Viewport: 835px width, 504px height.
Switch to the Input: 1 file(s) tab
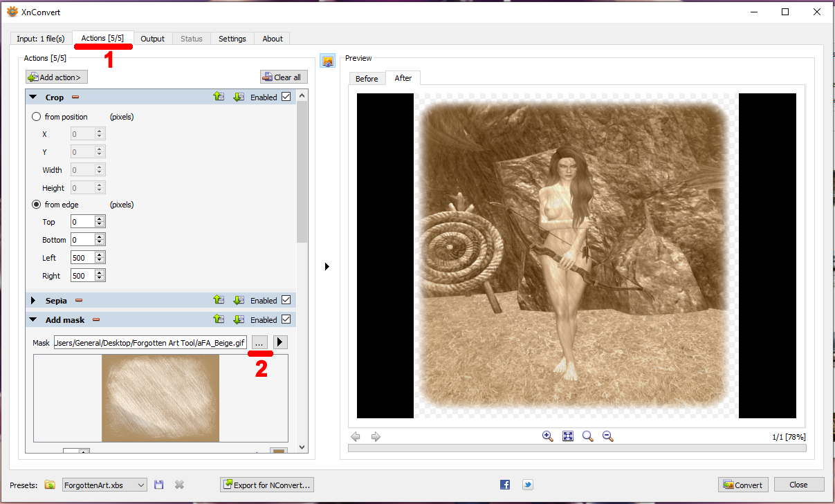click(x=41, y=39)
